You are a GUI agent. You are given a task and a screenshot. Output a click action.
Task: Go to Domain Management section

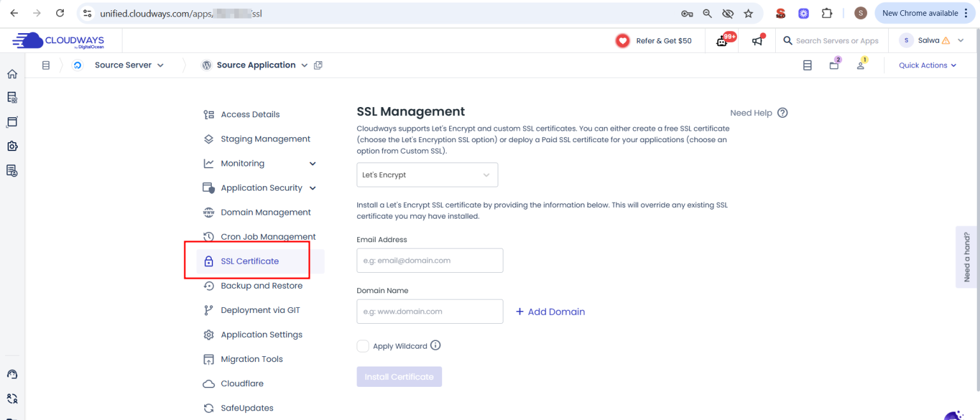pyautogui.click(x=265, y=212)
